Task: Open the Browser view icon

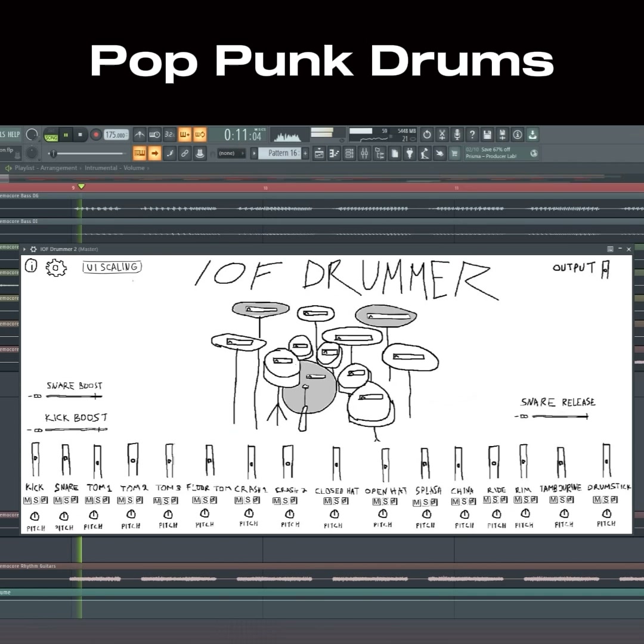Action: pos(379,154)
